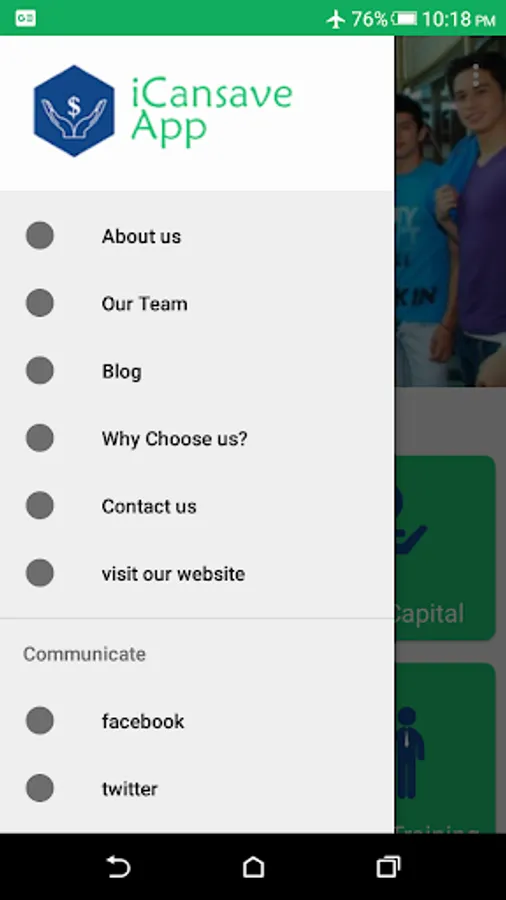Tap the circle icon next to Contact us
506x900 pixels.
[x=40, y=505]
